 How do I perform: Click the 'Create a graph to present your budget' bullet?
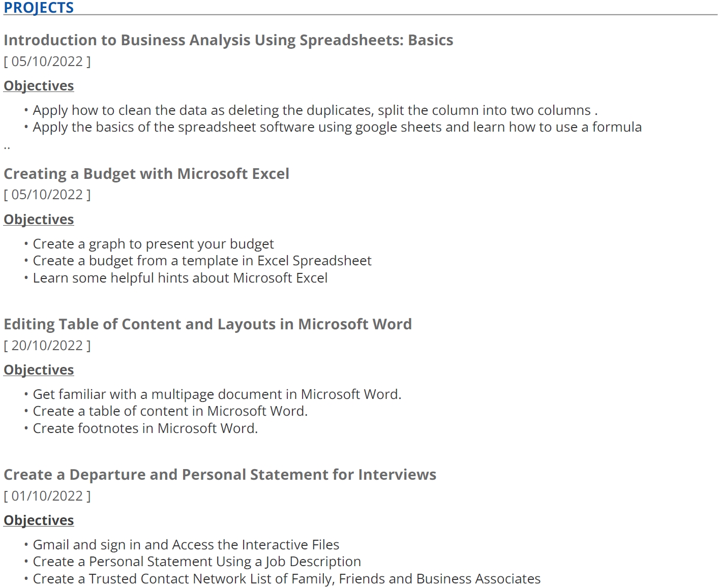tap(153, 244)
